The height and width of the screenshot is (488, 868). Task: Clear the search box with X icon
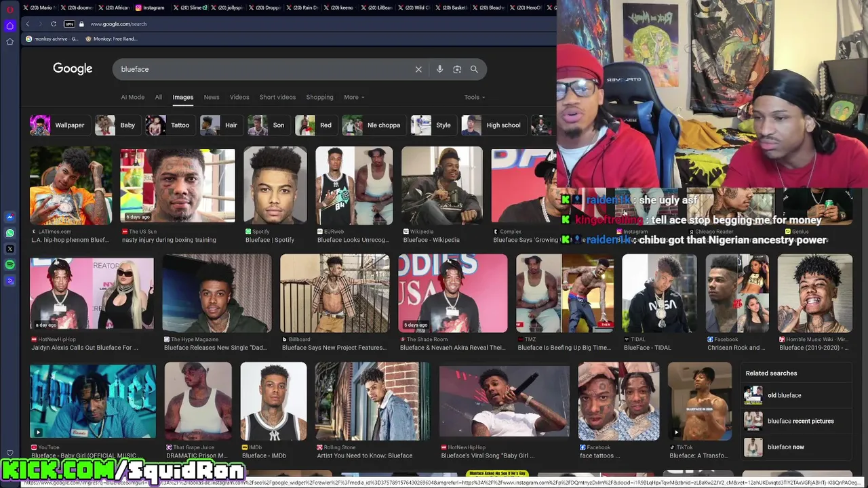click(x=418, y=69)
